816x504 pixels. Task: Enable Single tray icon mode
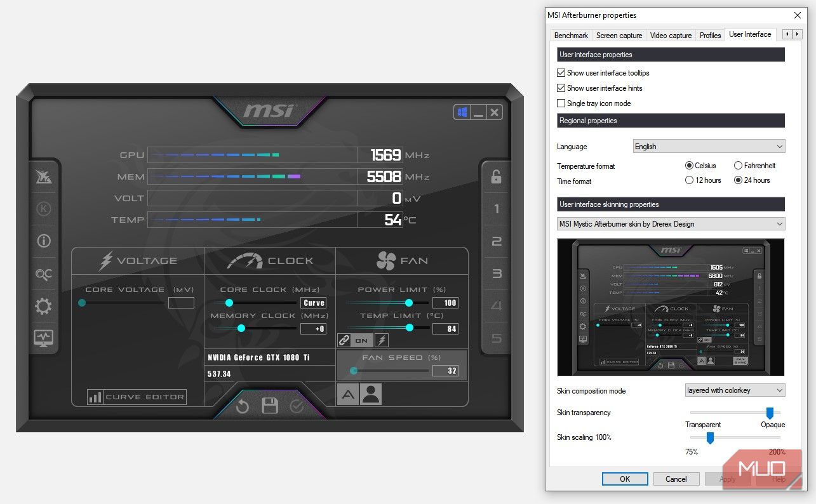[561, 103]
